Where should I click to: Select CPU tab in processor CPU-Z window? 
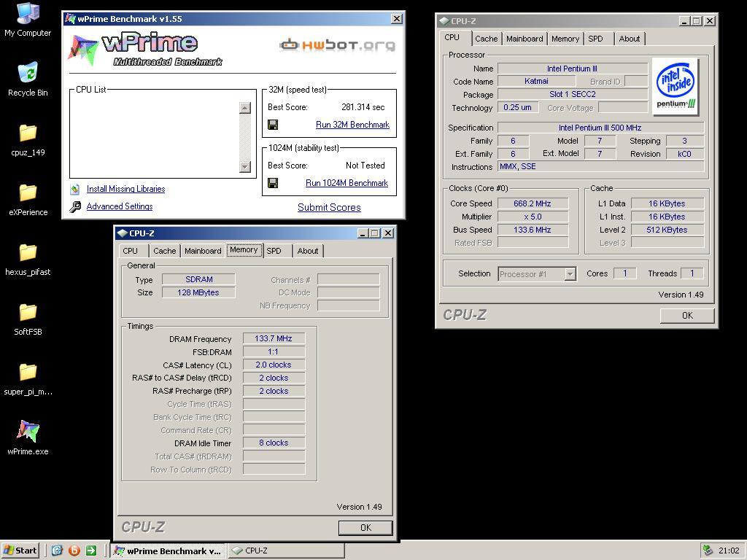[x=452, y=37]
